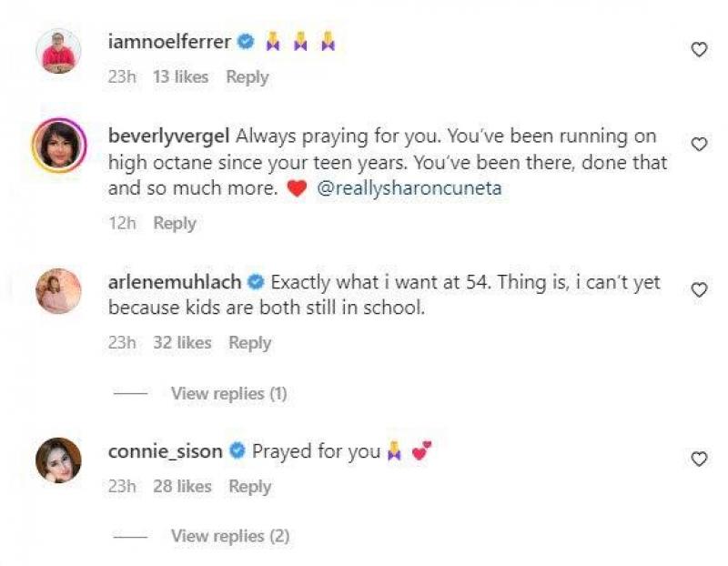Show who liked via 32 likes

[182, 343]
